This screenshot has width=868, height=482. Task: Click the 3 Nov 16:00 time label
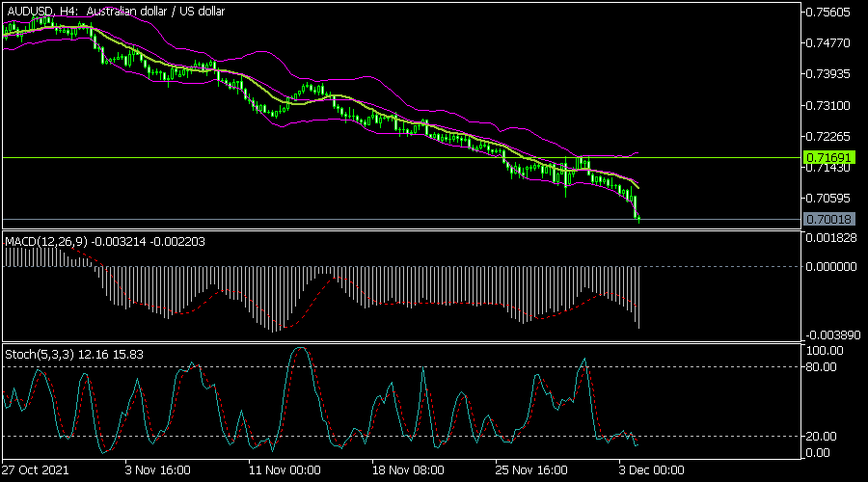157,470
